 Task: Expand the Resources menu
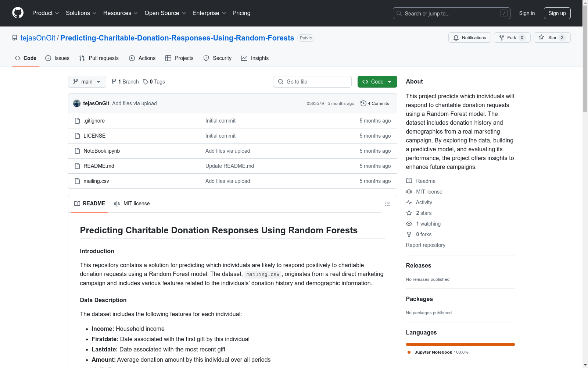121,13
